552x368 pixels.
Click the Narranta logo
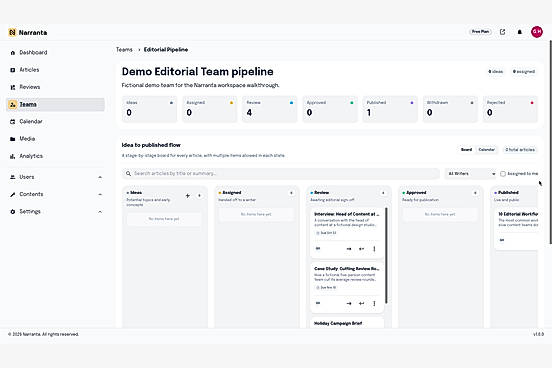28,32
